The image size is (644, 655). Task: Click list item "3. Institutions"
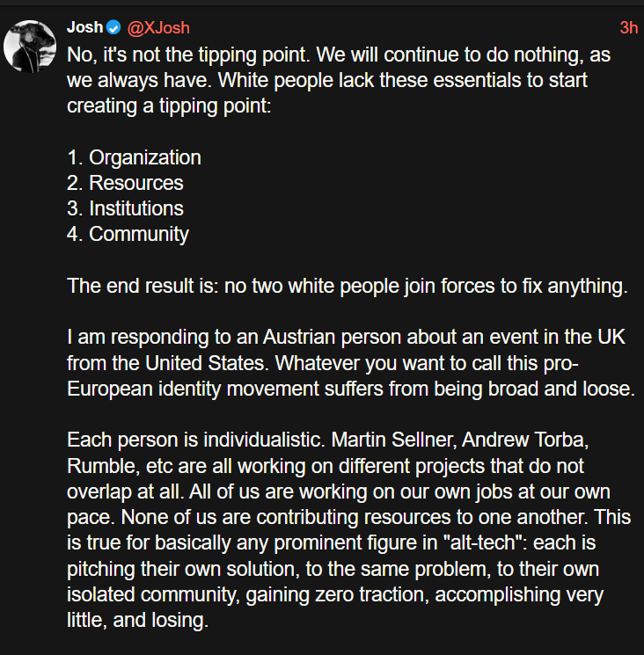(x=126, y=208)
